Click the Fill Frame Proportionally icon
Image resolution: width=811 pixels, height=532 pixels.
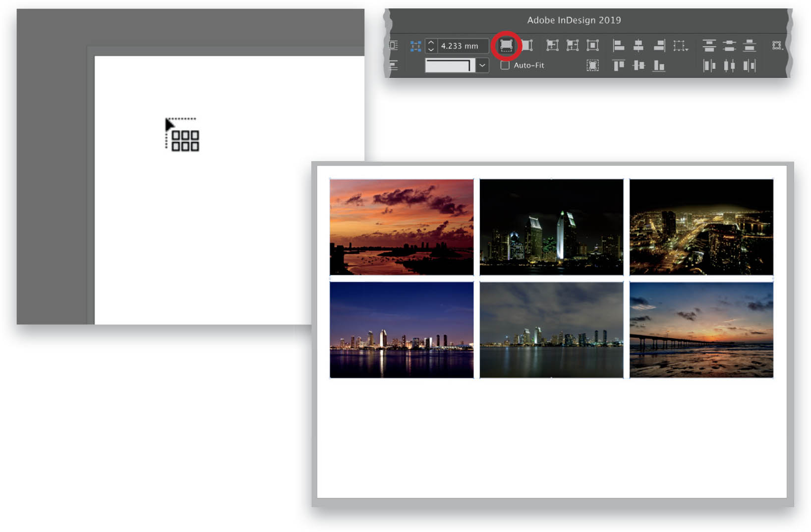[x=506, y=46]
